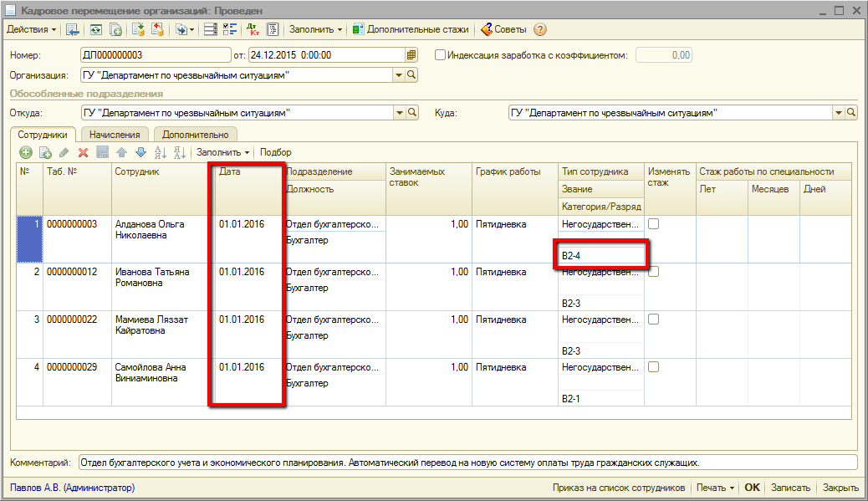Screen dimensions: 868x501
Task: Expand the Куда subdivision dropdown
Action: tap(838, 112)
